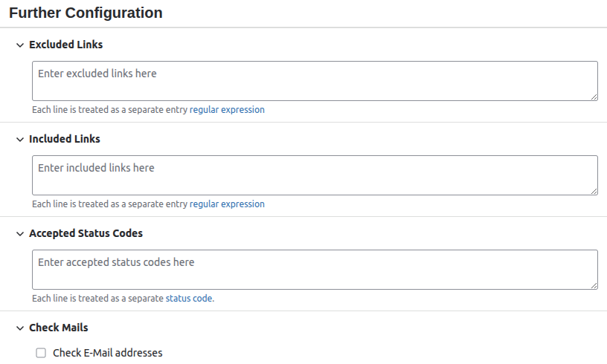
Task: Click resize handle of excluded links box
Action: (x=594, y=97)
